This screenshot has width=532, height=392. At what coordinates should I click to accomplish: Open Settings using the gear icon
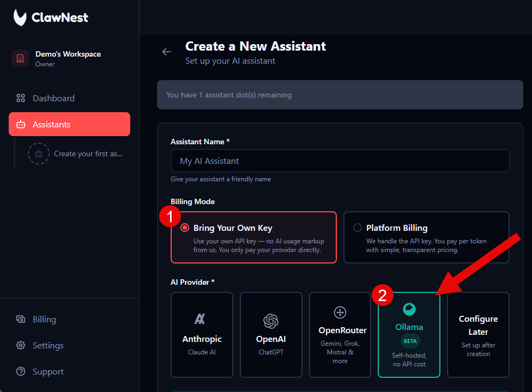point(20,345)
